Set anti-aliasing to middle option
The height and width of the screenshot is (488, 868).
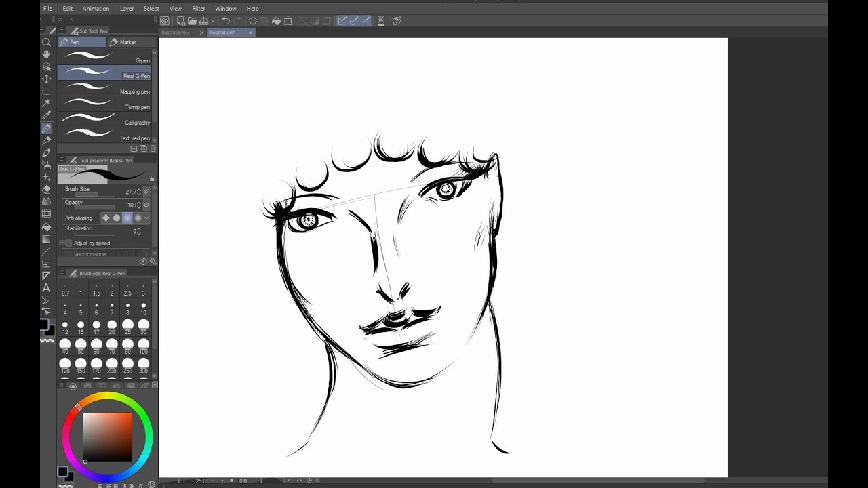pos(127,218)
